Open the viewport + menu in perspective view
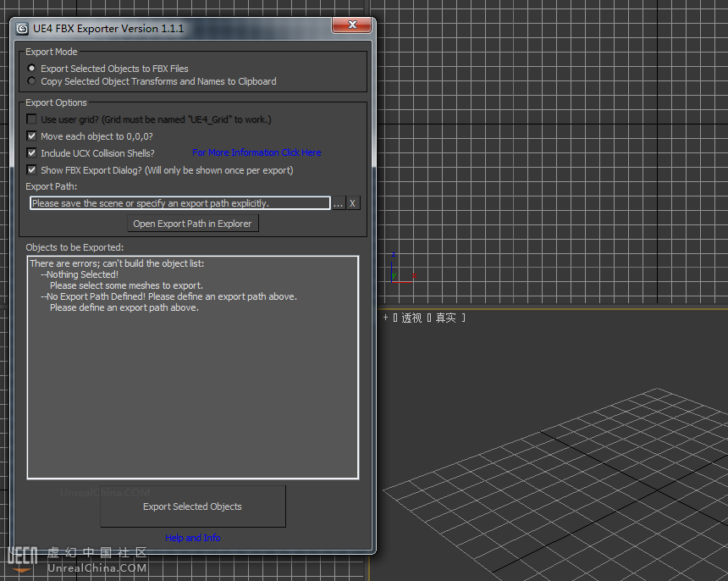 pos(385,318)
